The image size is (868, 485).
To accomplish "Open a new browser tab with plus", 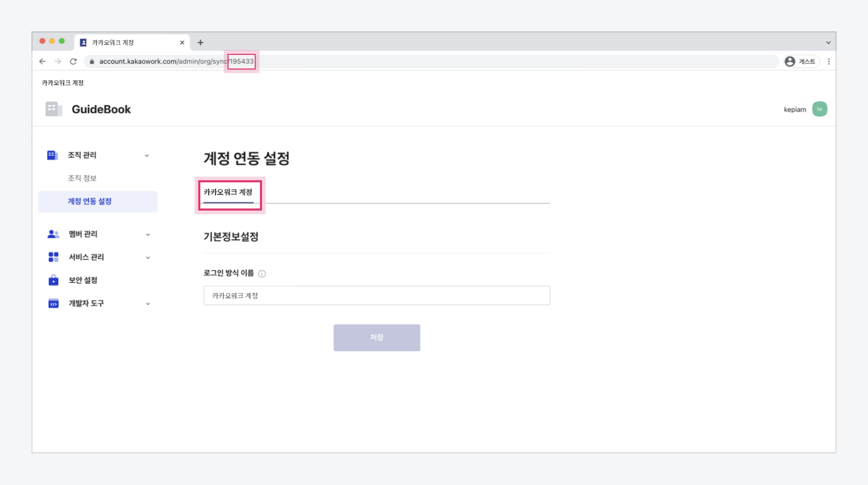I will [200, 42].
